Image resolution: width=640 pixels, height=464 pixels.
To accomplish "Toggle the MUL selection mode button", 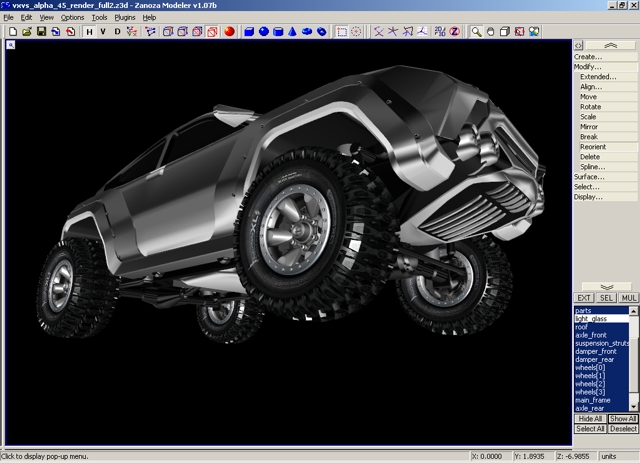I will (628, 298).
